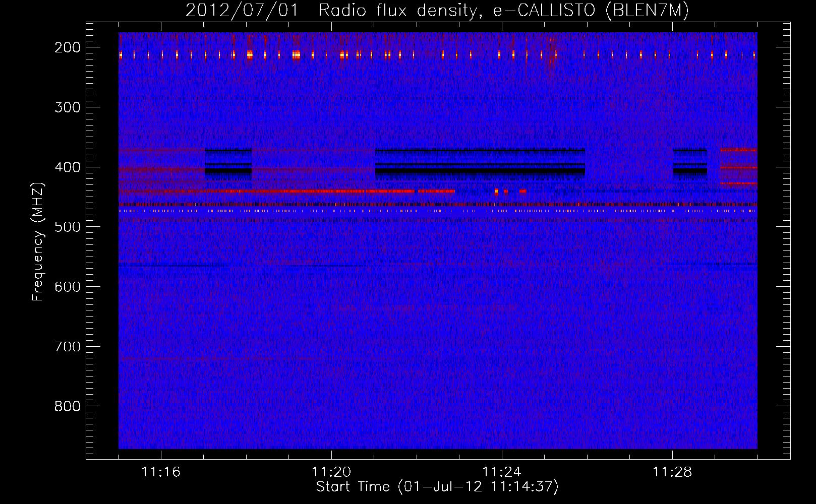The width and height of the screenshot is (816, 504).
Task: Click the 'Start Time (01-Jul-12 11:14:37)' label
Action: click(x=437, y=487)
